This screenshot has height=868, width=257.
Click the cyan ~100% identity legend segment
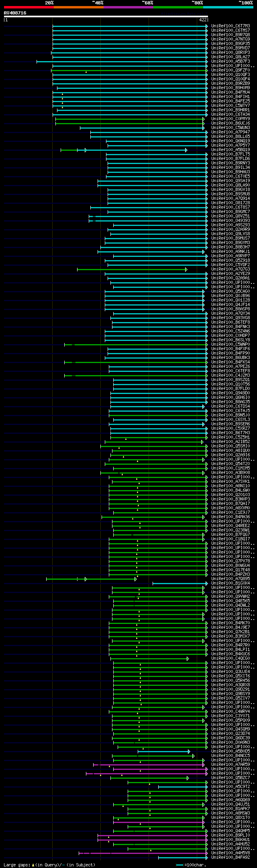[228, 7]
